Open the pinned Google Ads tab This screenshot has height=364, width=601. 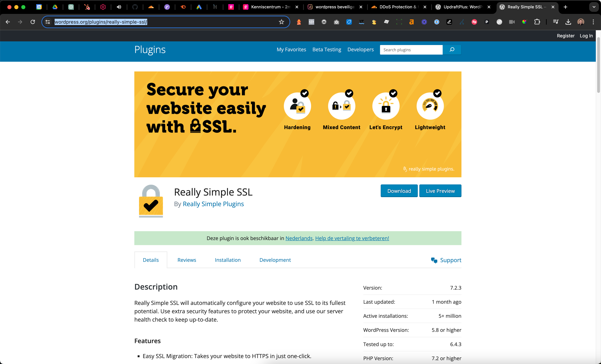pos(199,7)
